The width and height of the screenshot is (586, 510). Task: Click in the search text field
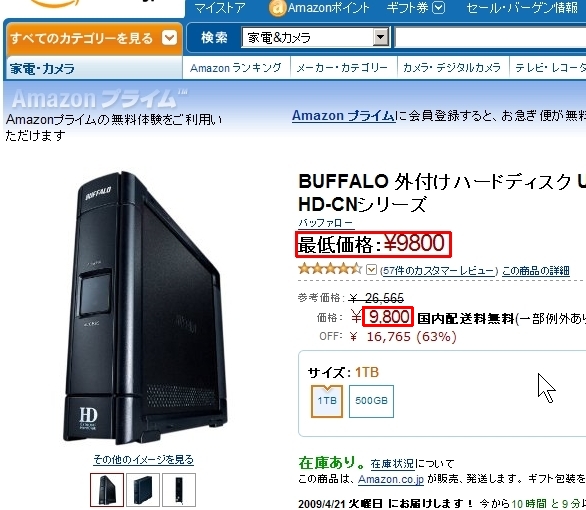490,37
